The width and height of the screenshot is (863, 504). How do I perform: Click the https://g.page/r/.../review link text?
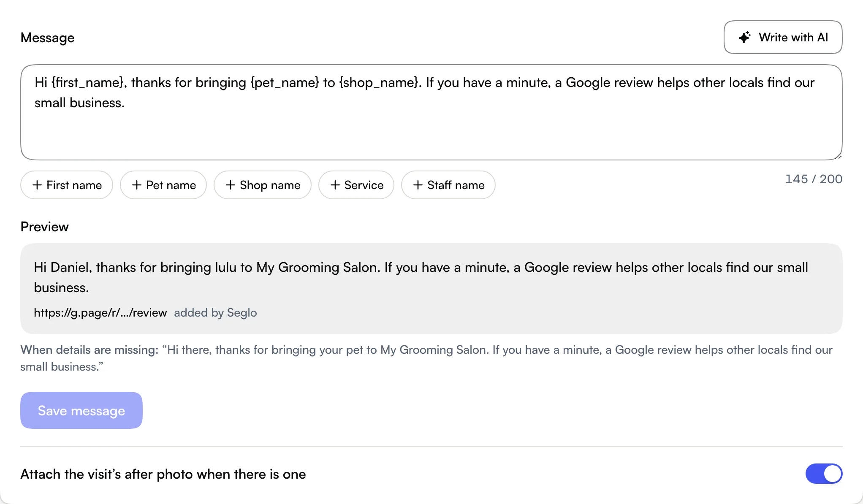100,312
